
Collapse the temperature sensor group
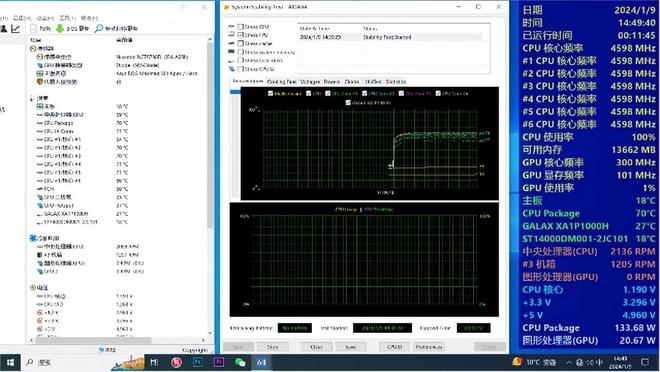point(32,98)
